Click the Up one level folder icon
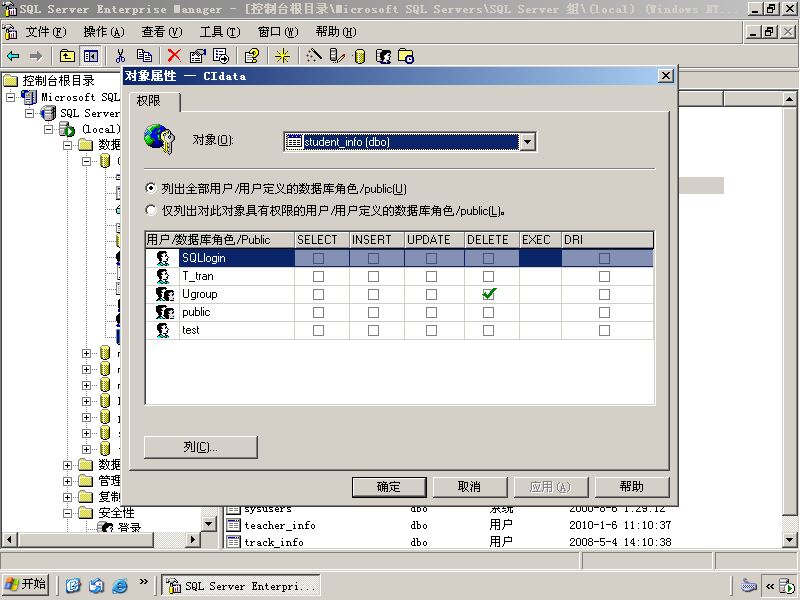The height and width of the screenshot is (600, 800). tap(67, 56)
